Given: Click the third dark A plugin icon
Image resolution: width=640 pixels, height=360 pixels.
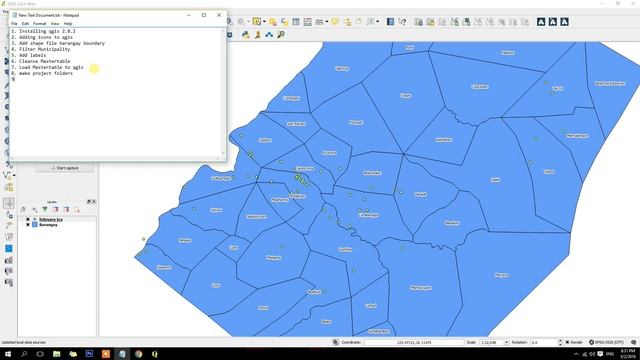Looking at the screenshot, I should (x=564, y=22).
